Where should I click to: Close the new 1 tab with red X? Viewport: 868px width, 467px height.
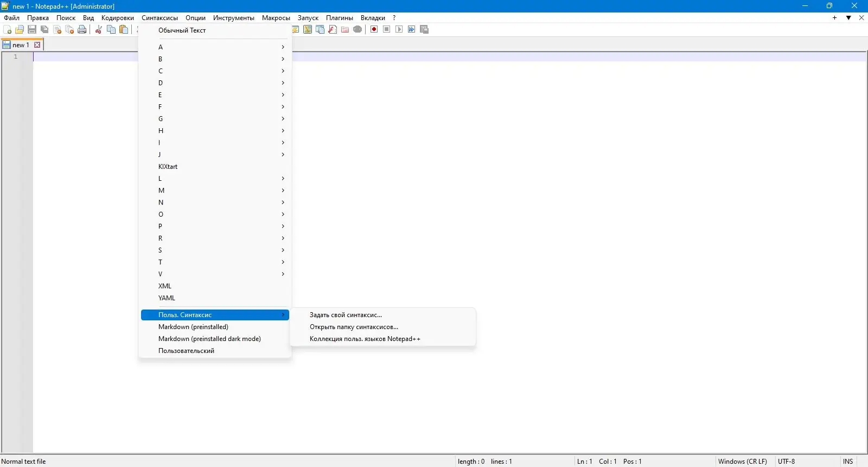[x=37, y=45]
